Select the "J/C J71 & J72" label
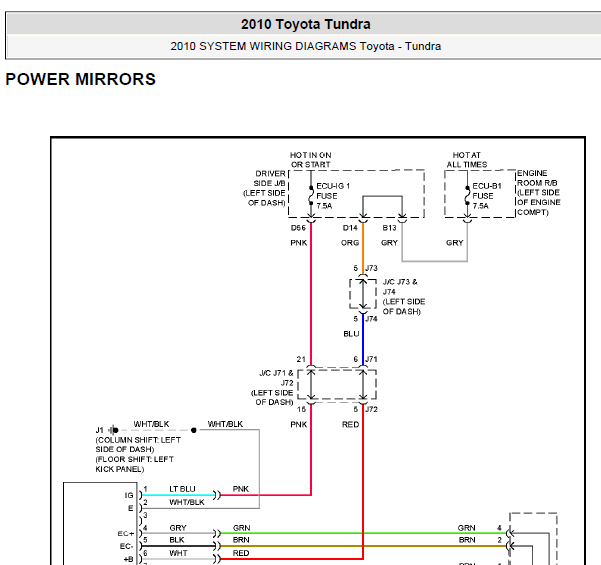This screenshot has width=601, height=565. [x=276, y=378]
